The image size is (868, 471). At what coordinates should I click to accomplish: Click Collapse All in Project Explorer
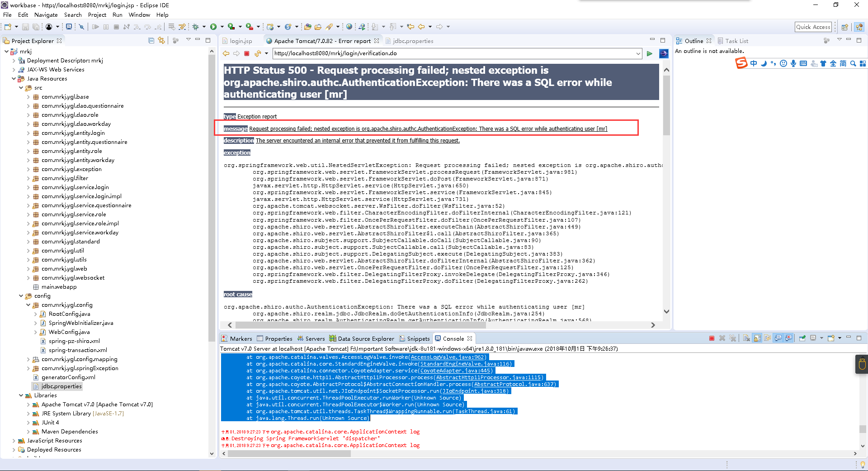(x=151, y=41)
